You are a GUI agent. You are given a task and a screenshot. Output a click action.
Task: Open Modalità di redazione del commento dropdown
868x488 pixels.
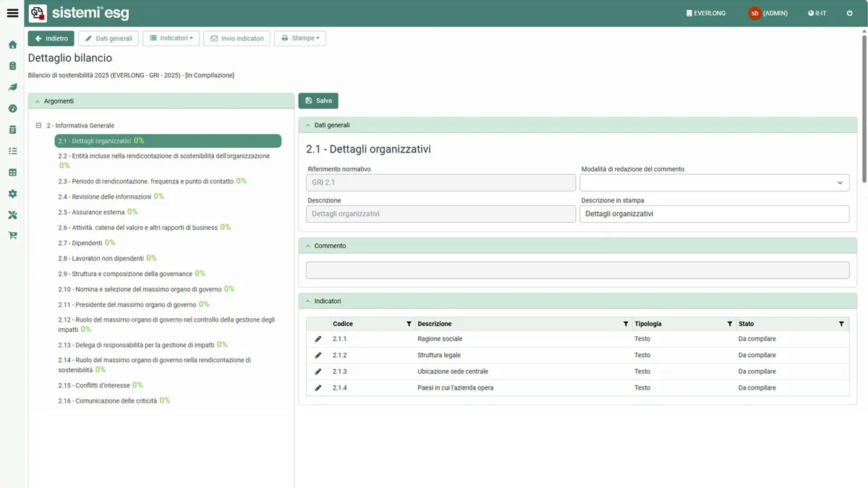coord(714,183)
